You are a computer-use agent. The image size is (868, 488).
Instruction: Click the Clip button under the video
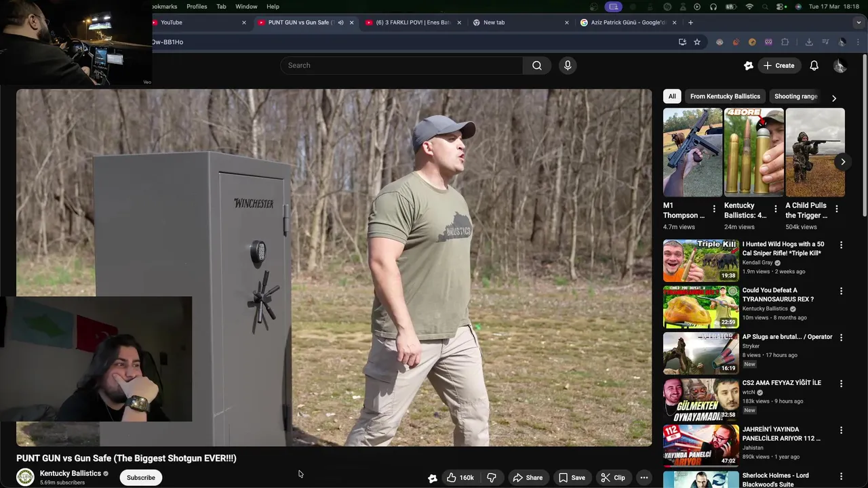pyautogui.click(x=613, y=478)
